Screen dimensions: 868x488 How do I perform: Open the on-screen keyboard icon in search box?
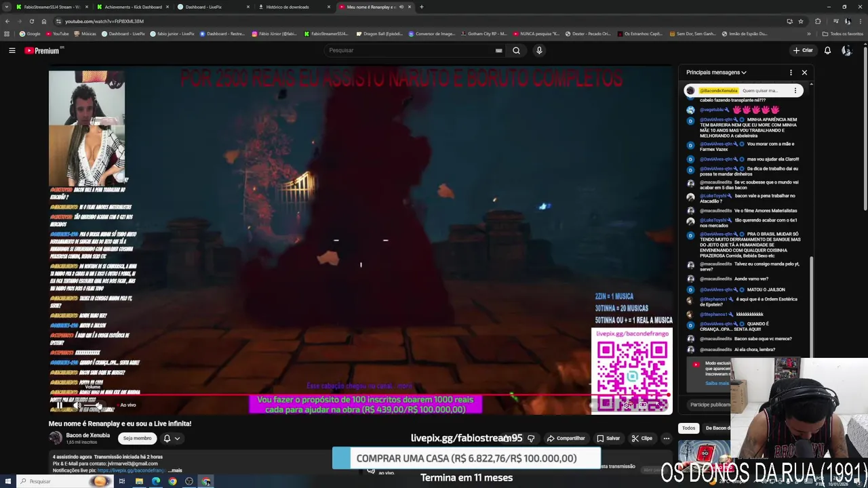click(x=498, y=50)
